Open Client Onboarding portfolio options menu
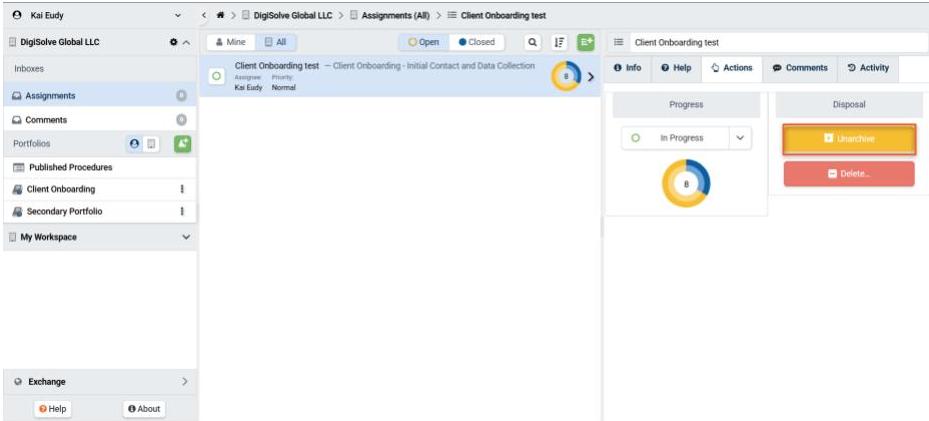This screenshot has width=929, height=421. 181,189
